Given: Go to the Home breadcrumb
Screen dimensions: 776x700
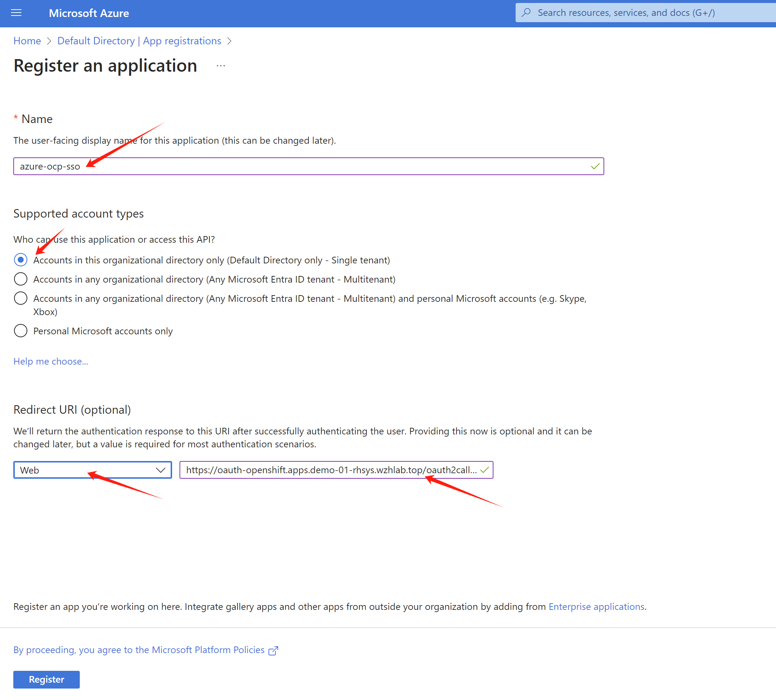Looking at the screenshot, I should (x=27, y=41).
